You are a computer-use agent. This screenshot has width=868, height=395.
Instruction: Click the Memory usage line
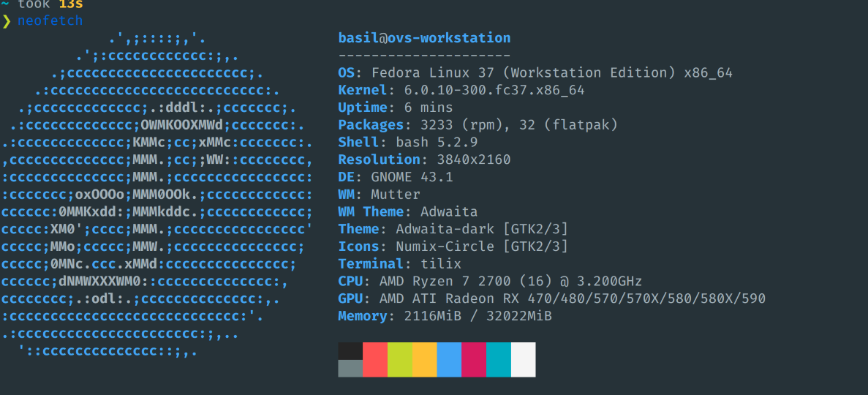[445, 316]
